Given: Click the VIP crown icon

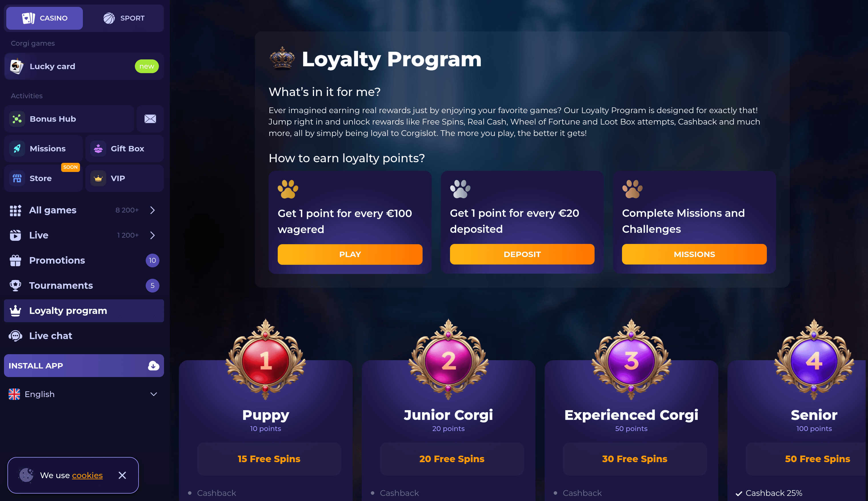Looking at the screenshot, I should 98,178.
